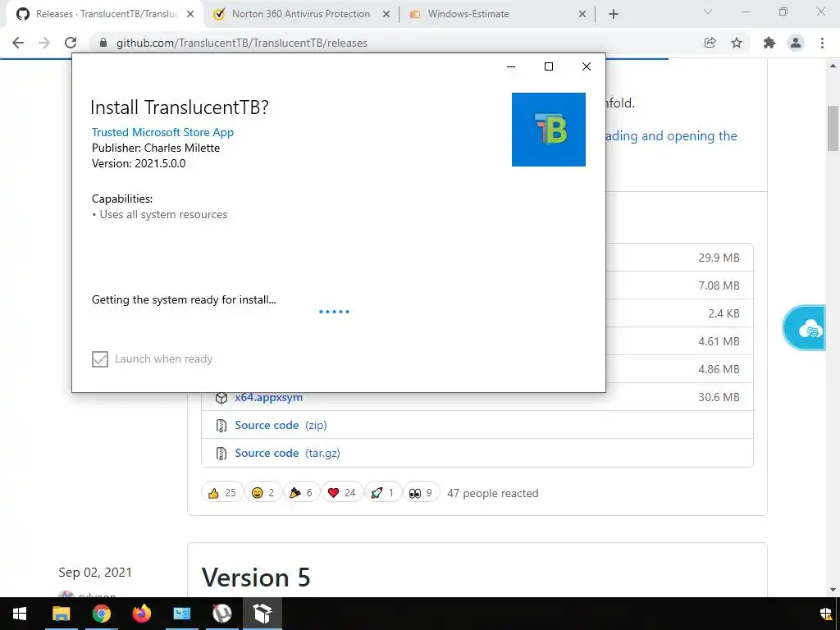
Task: Click the 29.9 MB file size
Action: point(719,258)
